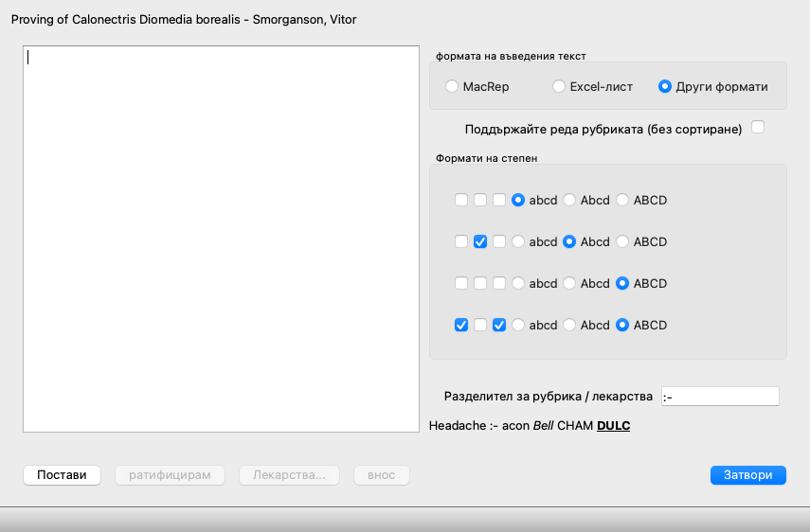Check the third checkbox in the third grade row
This screenshot has width=810, height=532.
[x=499, y=283]
